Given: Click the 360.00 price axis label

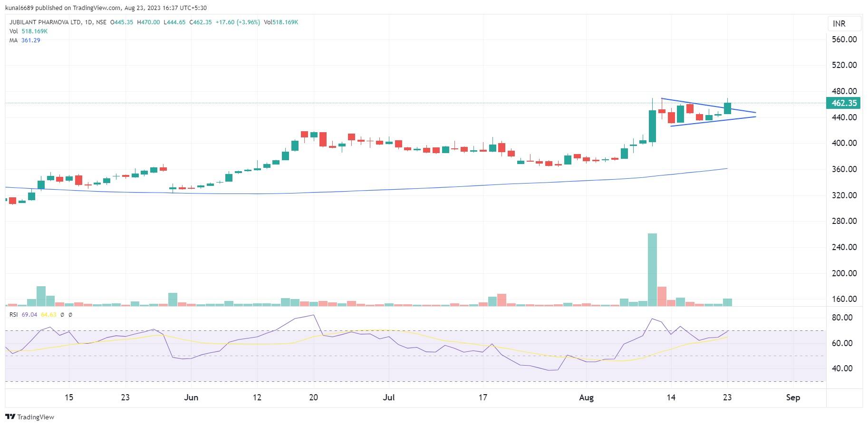Looking at the screenshot, I should [x=844, y=169].
